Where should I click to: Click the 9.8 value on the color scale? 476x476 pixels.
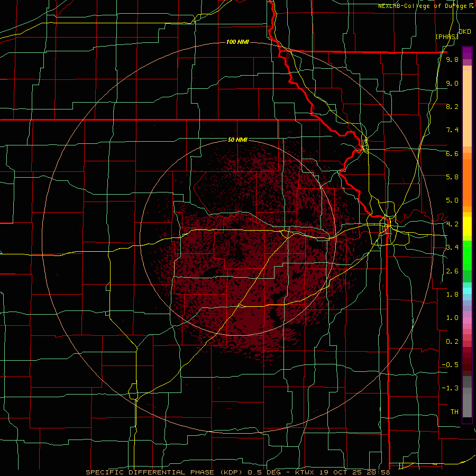(452, 60)
